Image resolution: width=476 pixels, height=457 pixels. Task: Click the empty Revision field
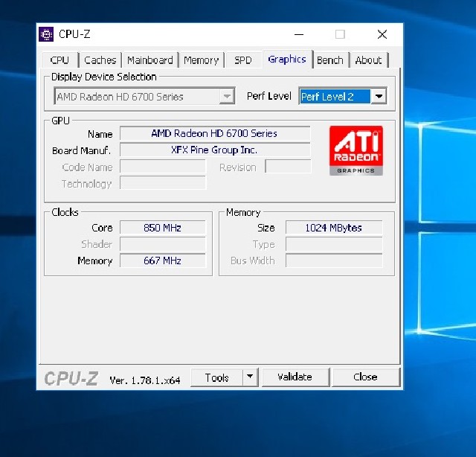(288, 167)
